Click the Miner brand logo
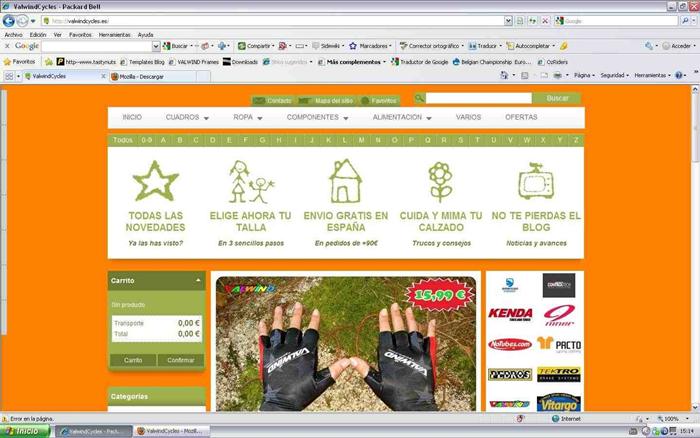The width and height of the screenshot is (700, 438). 559,315
